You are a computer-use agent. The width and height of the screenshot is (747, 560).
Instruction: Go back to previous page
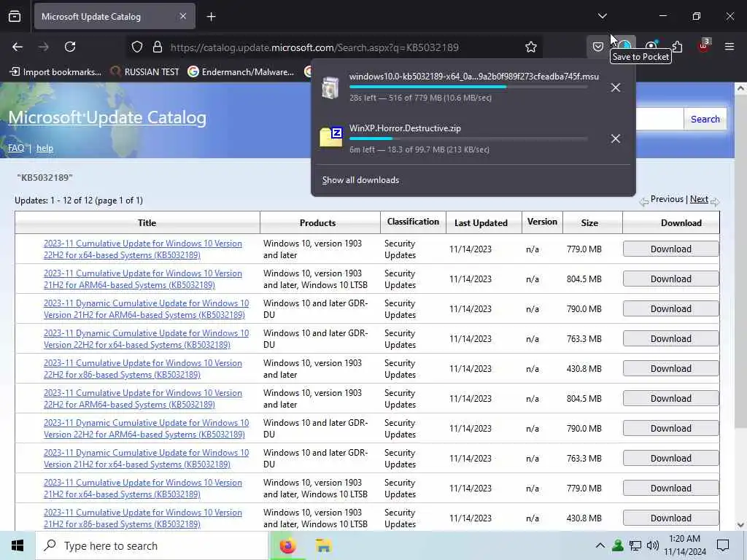18,47
